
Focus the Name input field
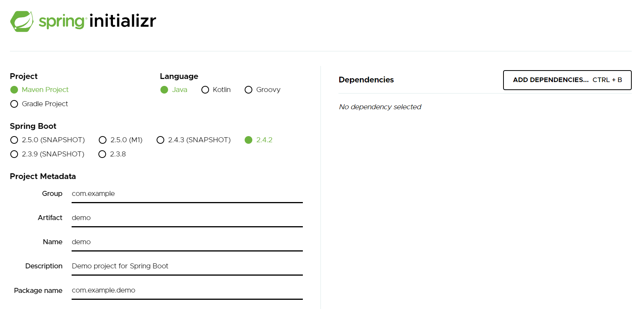pyautogui.click(x=187, y=242)
